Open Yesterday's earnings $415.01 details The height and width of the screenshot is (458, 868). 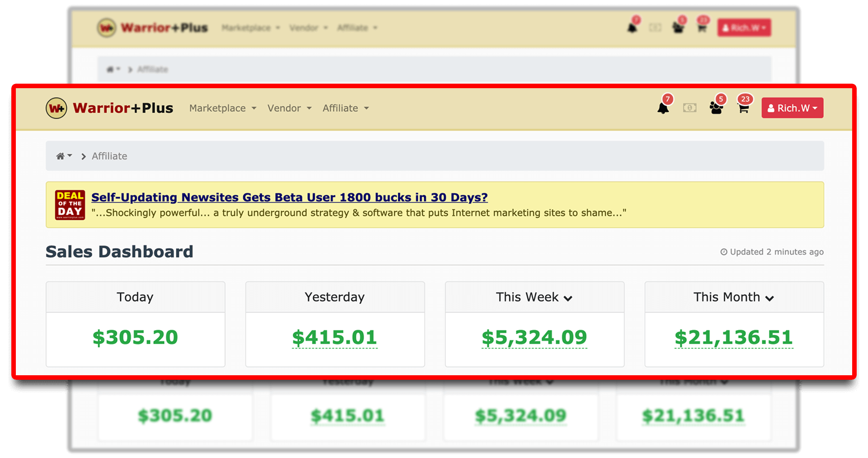click(x=335, y=337)
